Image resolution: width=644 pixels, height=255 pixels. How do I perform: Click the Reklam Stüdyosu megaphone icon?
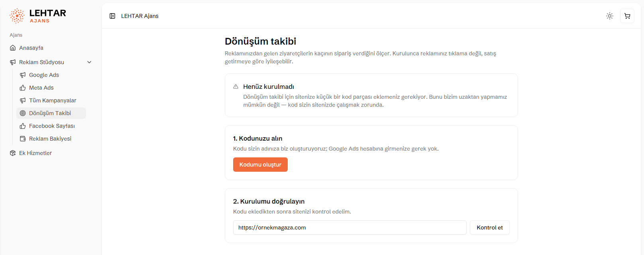[x=13, y=62]
